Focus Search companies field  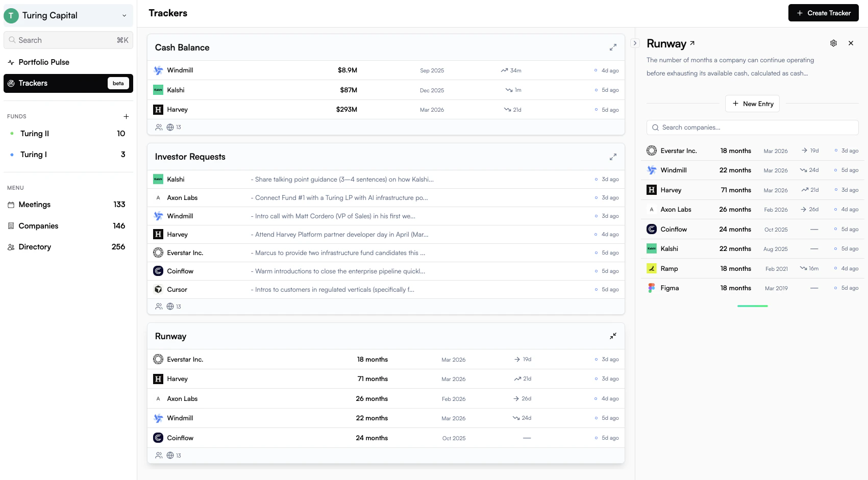753,128
